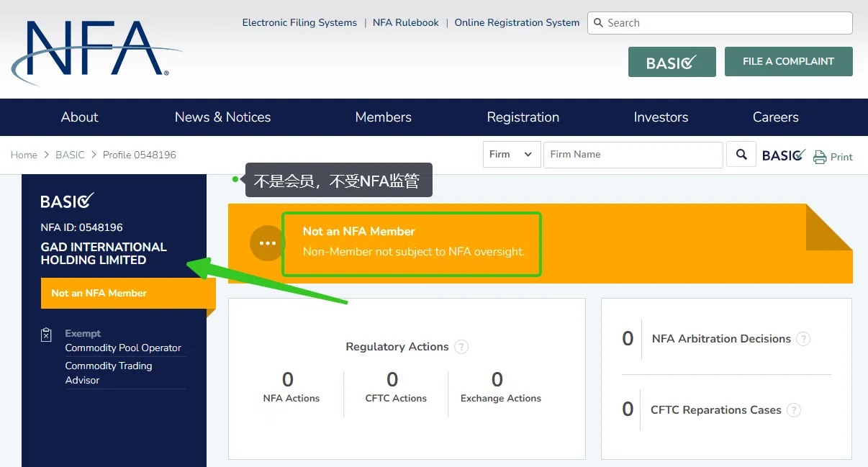
Task: Click the CFTC Reparations Cases label
Action: [716, 410]
